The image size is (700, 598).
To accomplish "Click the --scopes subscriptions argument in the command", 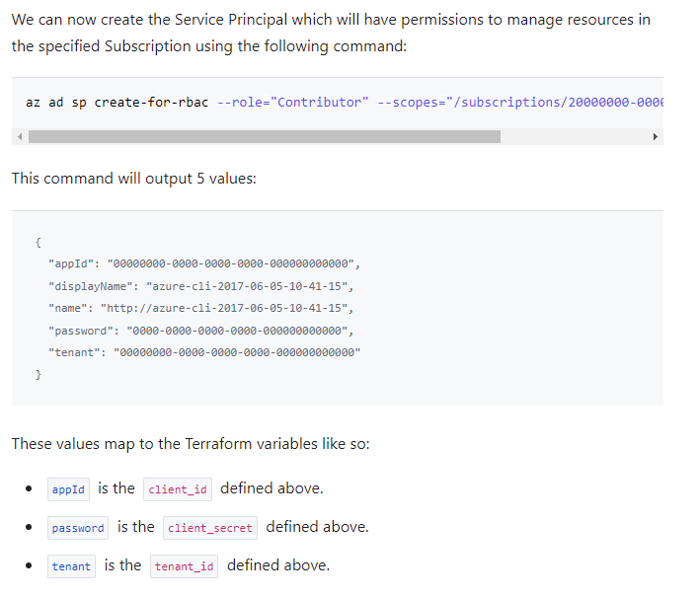I will (520, 103).
